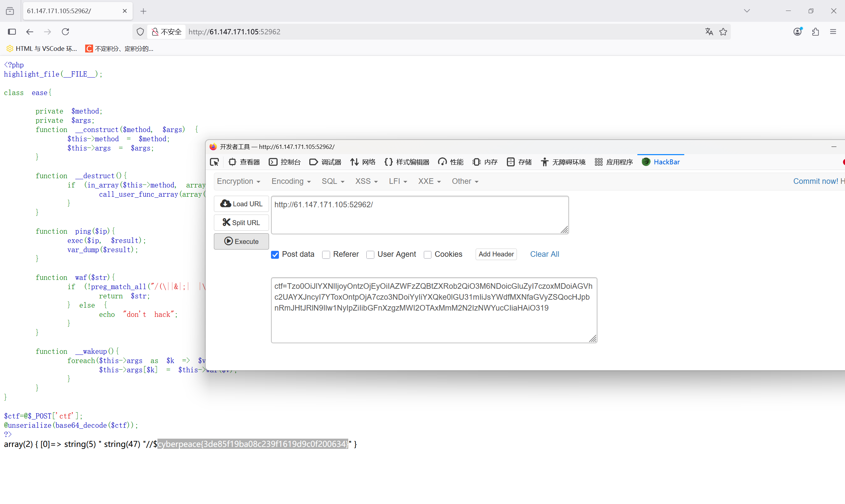The width and height of the screenshot is (845, 504).
Task: Enable the Cookies checkbox
Action: click(427, 254)
